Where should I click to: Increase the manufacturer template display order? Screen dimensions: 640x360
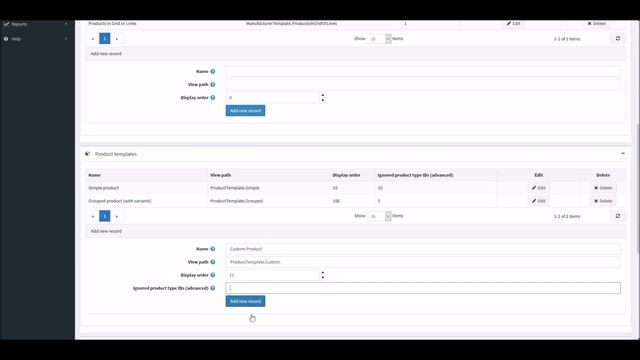(323, 95)
